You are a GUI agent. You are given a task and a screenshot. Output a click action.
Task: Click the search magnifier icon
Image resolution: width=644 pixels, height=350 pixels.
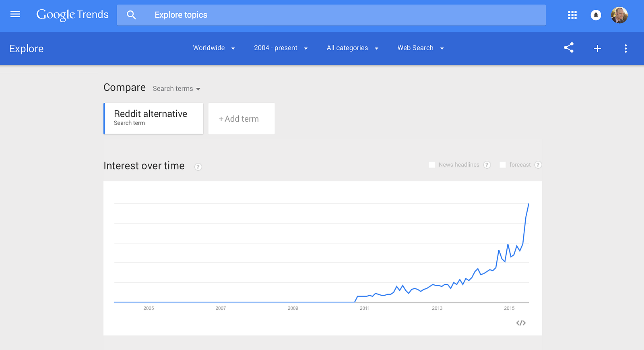tap(131, 15)
